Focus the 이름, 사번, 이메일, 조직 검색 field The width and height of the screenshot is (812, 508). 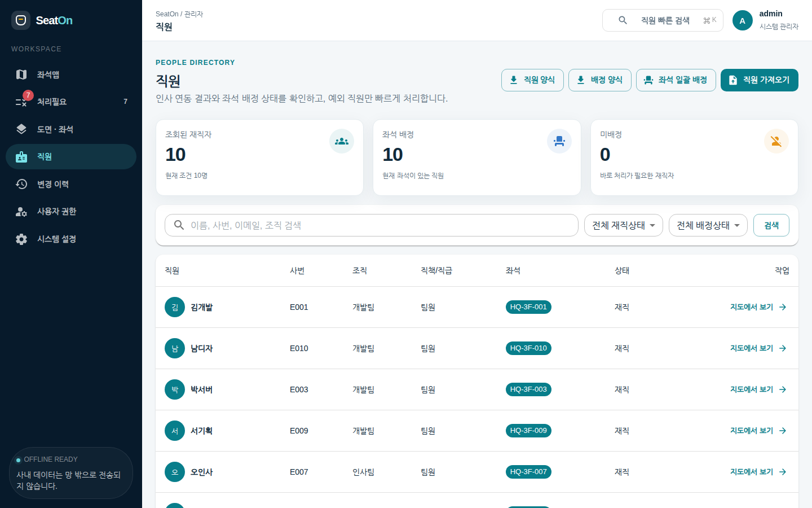(x=372, y=225)
